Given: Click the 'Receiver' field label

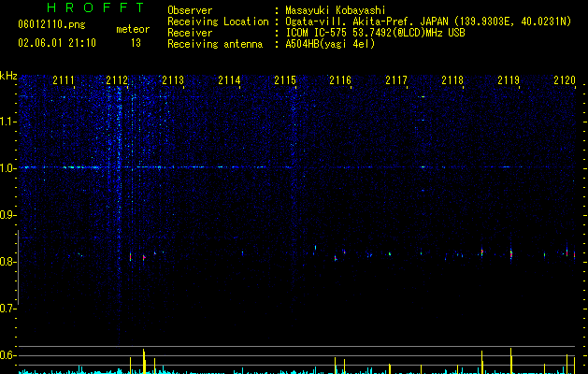Looking at the screenshot, I should [x=190, y=33].
